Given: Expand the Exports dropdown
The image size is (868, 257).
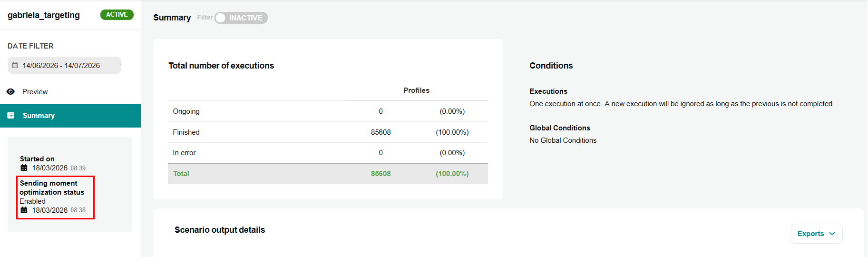Looking at the screenshot, I should pos(817,234).
